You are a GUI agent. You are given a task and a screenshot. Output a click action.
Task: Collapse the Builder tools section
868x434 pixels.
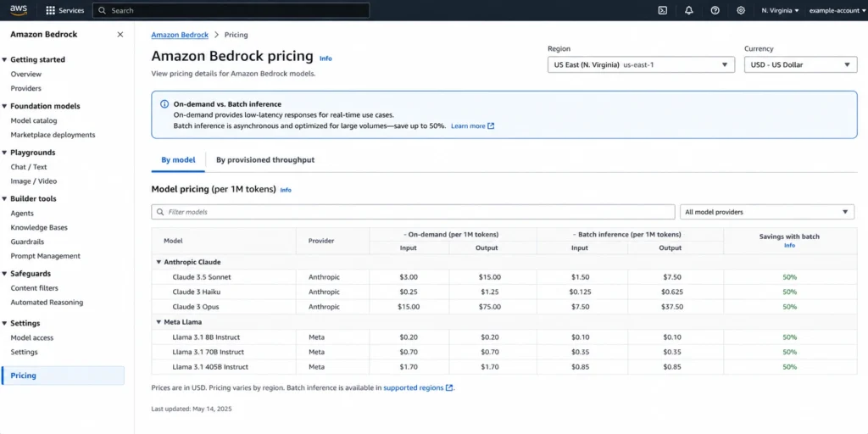4,198
